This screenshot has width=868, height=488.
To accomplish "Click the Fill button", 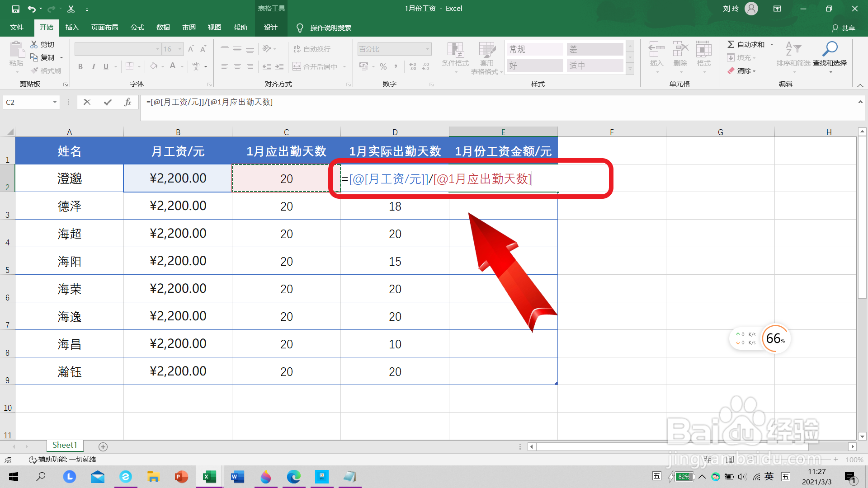I will [x=741, y=57].
